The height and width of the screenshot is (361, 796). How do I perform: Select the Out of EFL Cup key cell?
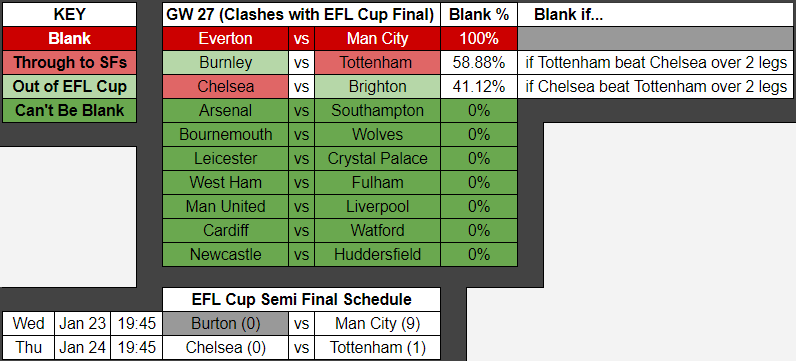tap(70, 86)
